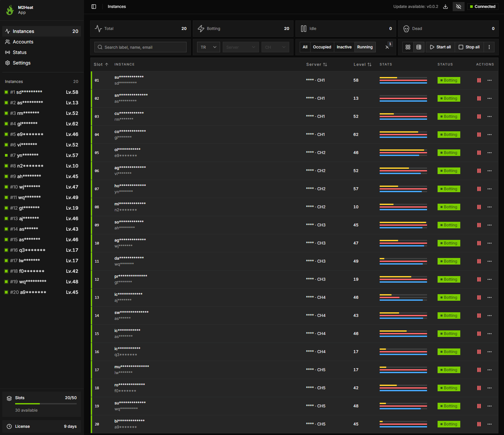Click the Botting stat card

(x=243, y=29)
